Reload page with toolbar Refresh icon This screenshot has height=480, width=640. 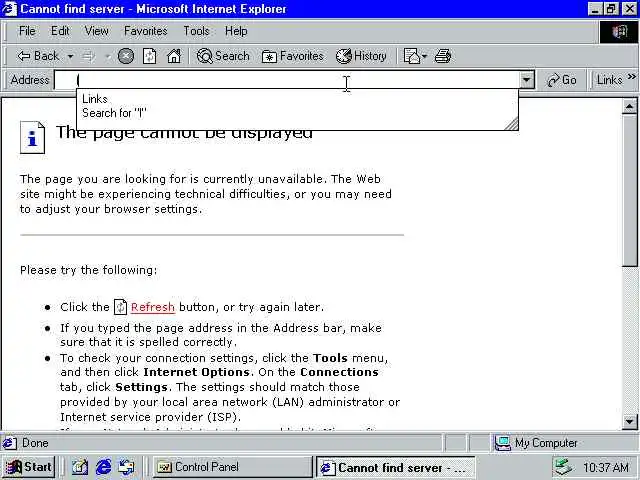(x=149, y=56)
